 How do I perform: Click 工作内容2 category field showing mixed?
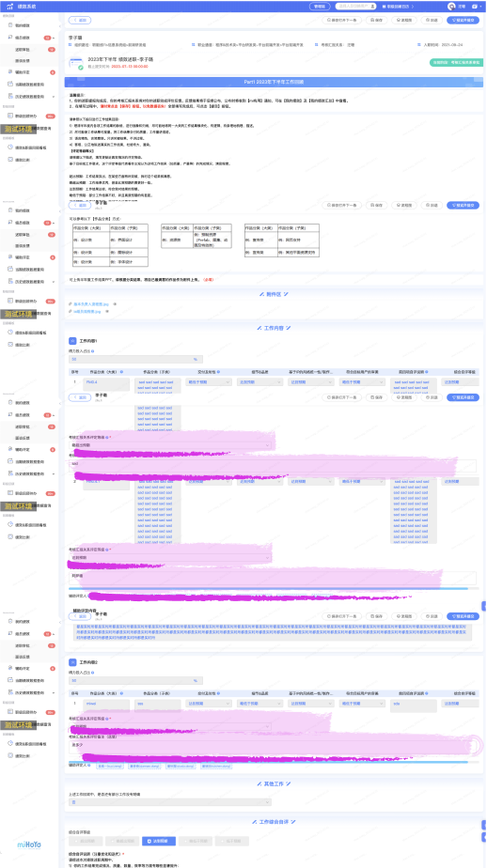click(106, 704)
